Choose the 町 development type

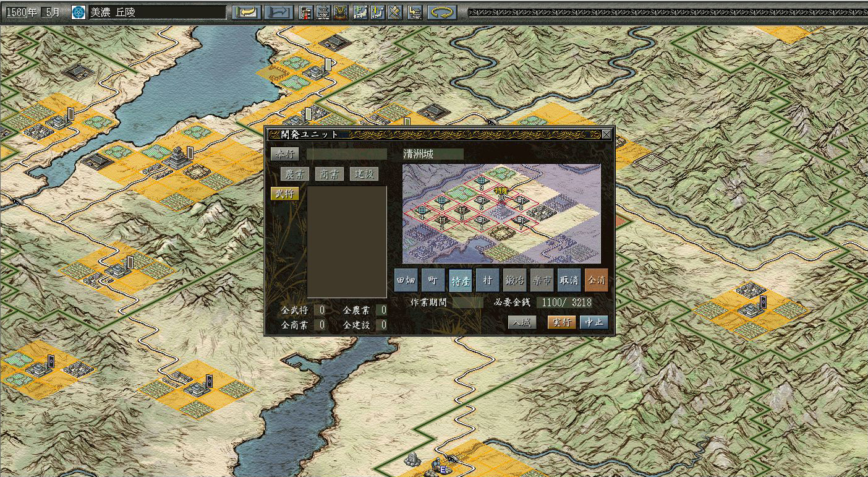[x=433, y=280]
